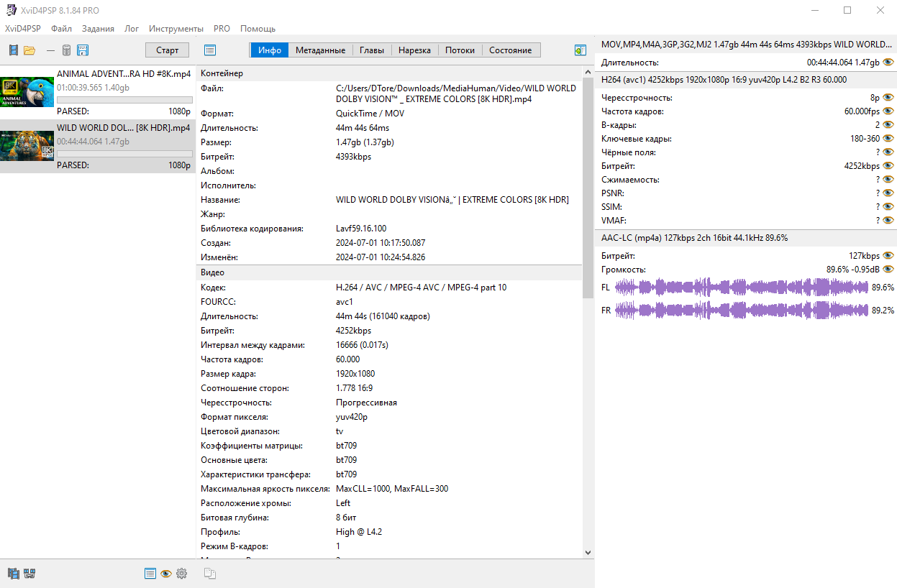Toggle the eye icon next to Чересстрочность
Viewport: 897px width, 588px height.
tap(888, 98)
